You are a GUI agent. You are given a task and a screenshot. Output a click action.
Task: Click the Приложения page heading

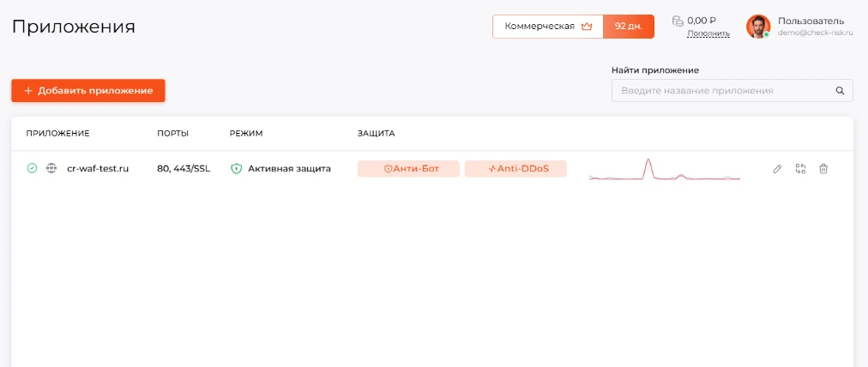(x=74, y=27)
